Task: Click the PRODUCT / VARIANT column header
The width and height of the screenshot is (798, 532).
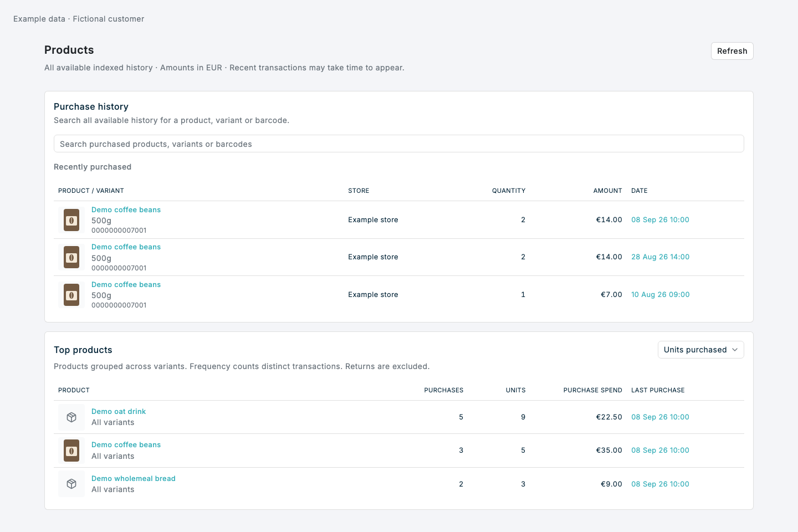Action: (91, 191)
